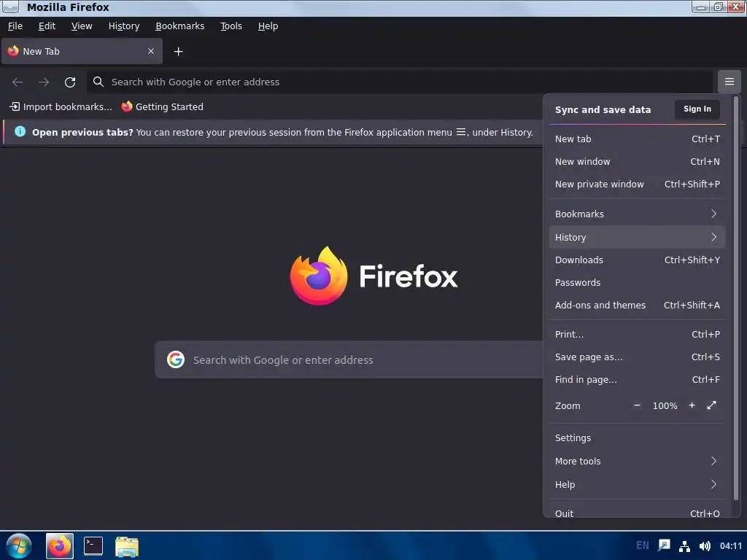Image resolution: width=747 pixels, height=560 pixels.
Task: Zoom in using the plus icon
Action: pyautogui.click(x=692, y=405)
